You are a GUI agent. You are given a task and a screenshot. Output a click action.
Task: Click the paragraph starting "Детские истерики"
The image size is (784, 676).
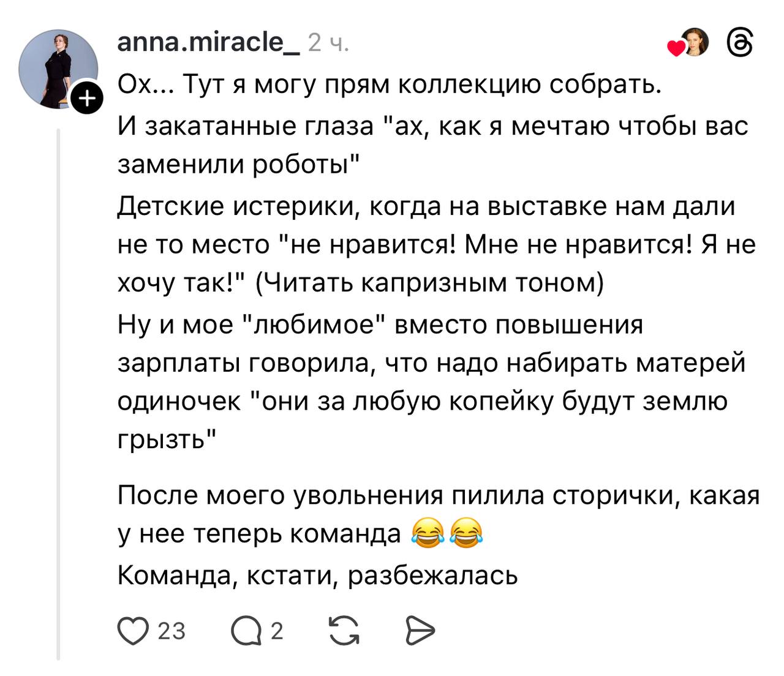[x=429, y=244]
